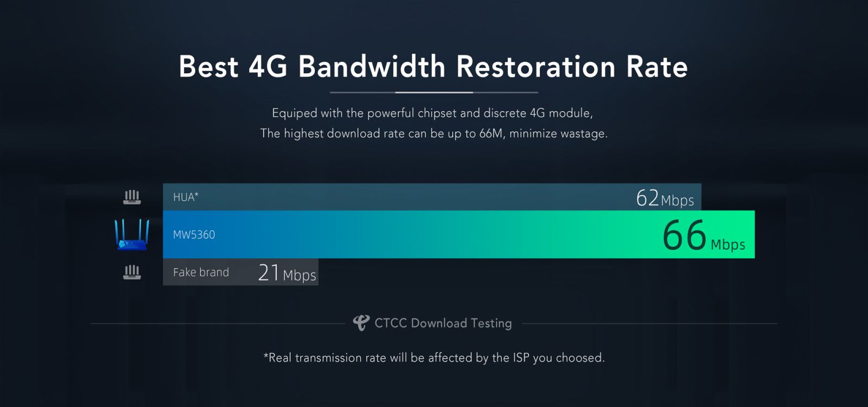
Task: Click the gray router icon beside HUA*
Action: point(132,198)
